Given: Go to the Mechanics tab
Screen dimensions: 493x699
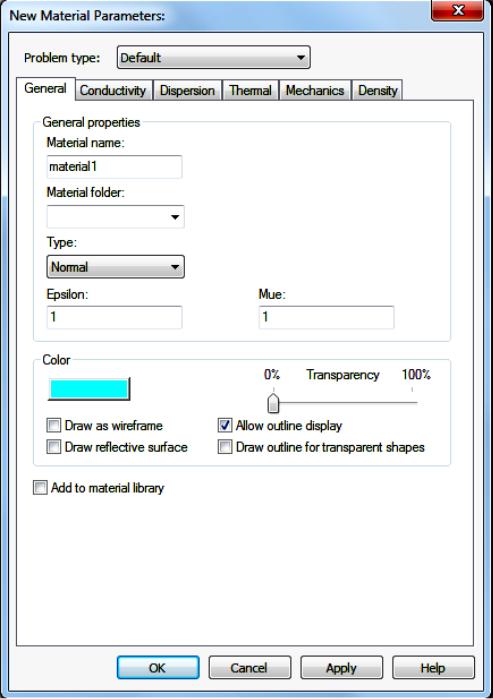Looking at the screenshot, I should (x=315, y=90).
